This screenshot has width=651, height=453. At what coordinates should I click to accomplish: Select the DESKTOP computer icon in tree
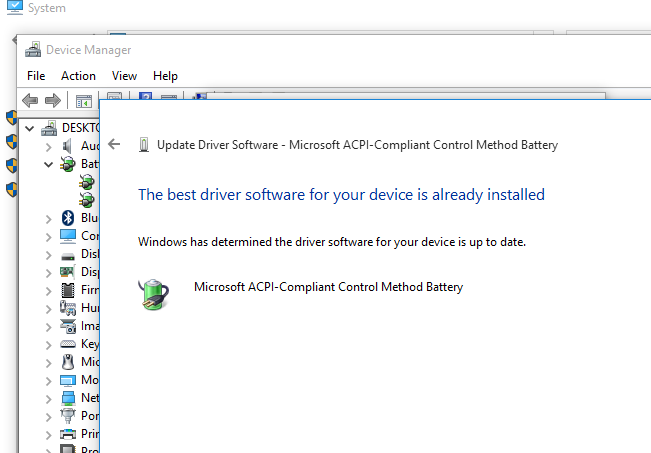(x=49, y=128)
